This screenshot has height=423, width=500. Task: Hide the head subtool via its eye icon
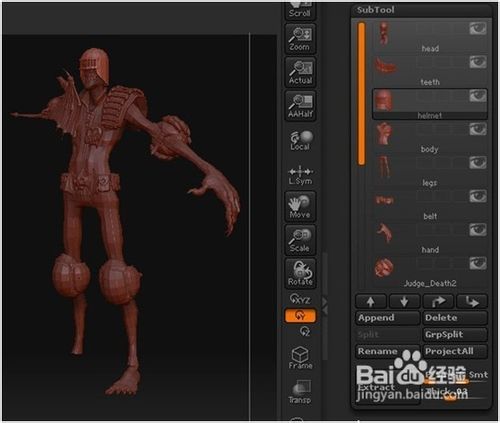click(x=478, y=29)
